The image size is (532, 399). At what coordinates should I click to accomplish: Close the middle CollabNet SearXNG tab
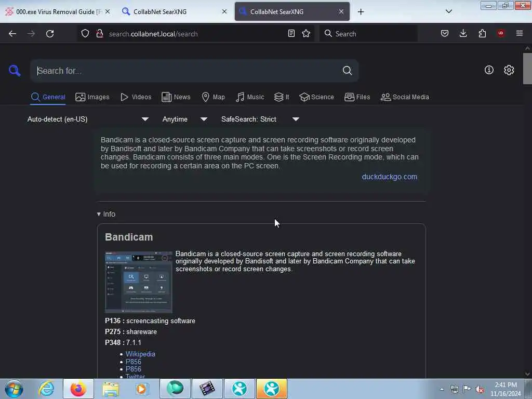(x=224, y=11)
